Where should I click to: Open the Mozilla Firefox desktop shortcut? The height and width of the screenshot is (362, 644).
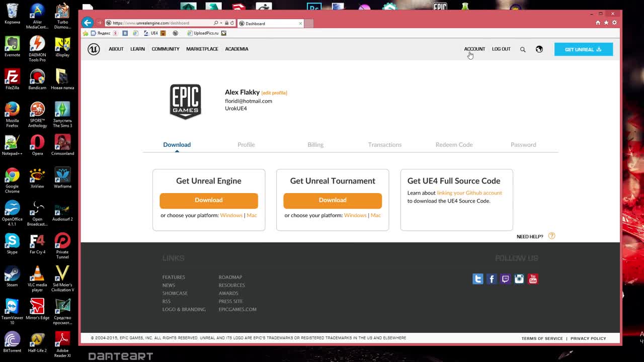click(x=12, y=115)
